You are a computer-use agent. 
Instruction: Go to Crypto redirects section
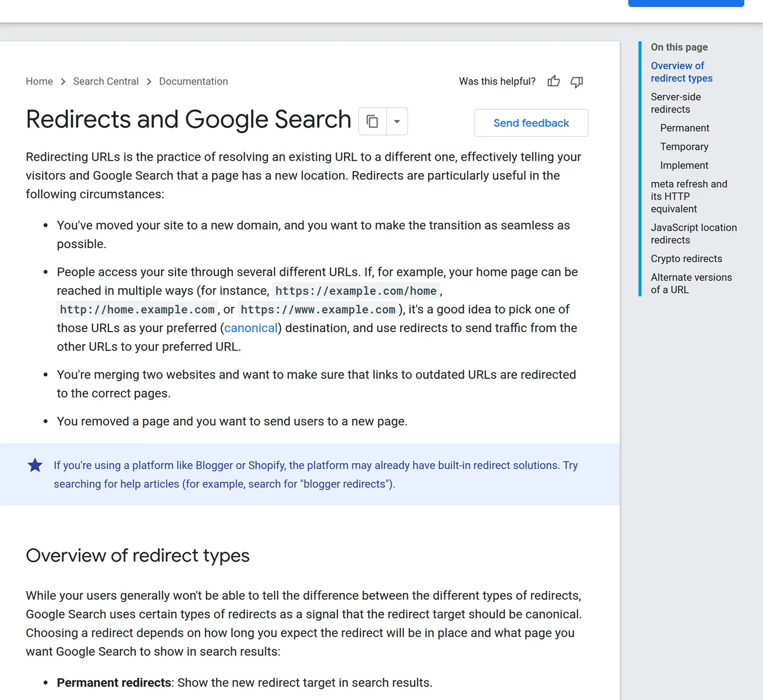point(686,259)
